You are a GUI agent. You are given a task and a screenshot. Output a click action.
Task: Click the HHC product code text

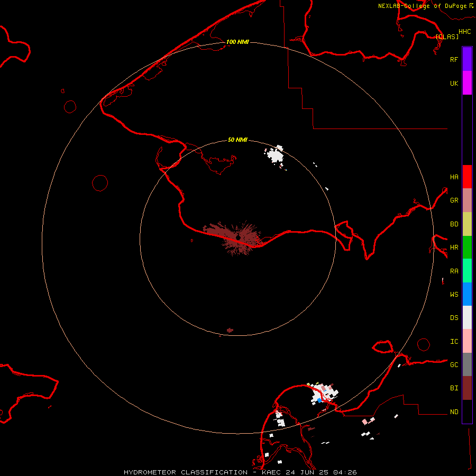[x=465, y=32]
